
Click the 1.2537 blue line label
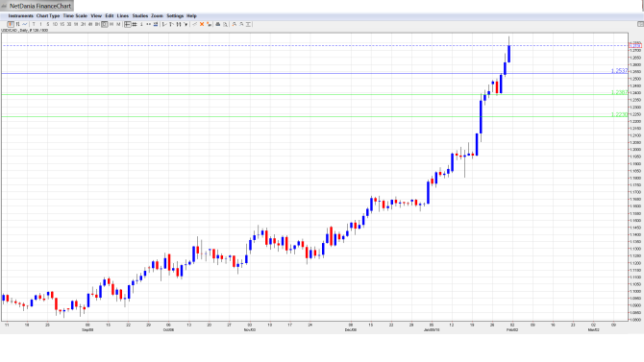[619, 71]
